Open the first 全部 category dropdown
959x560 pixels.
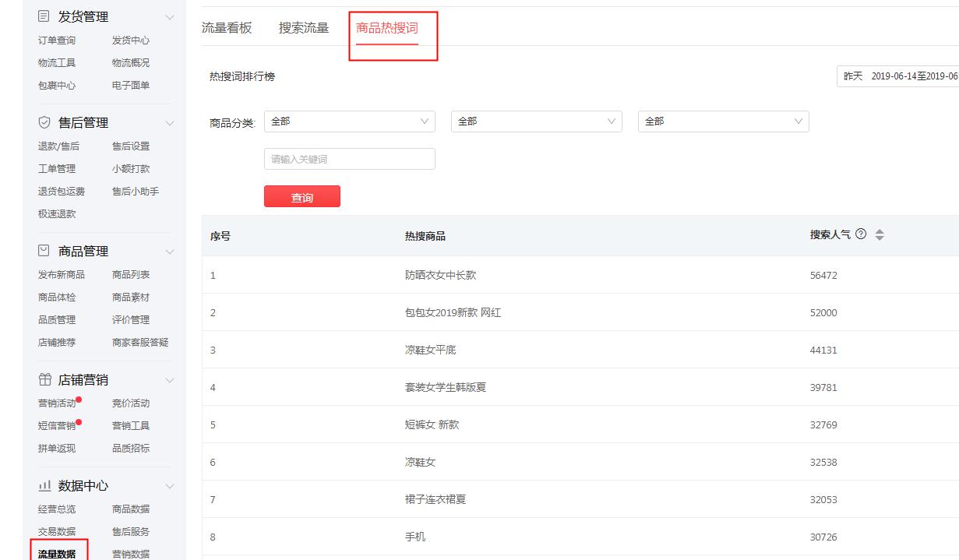(x=349, y=122)
